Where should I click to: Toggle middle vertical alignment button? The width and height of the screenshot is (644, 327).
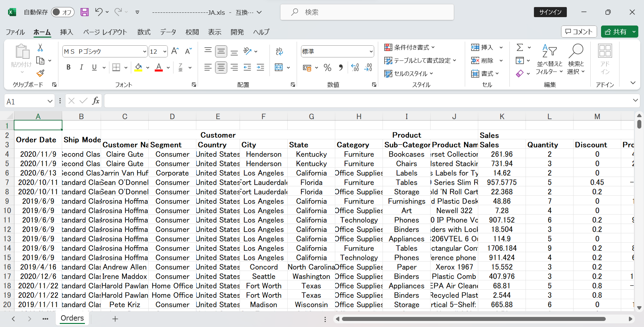point(221,51)
